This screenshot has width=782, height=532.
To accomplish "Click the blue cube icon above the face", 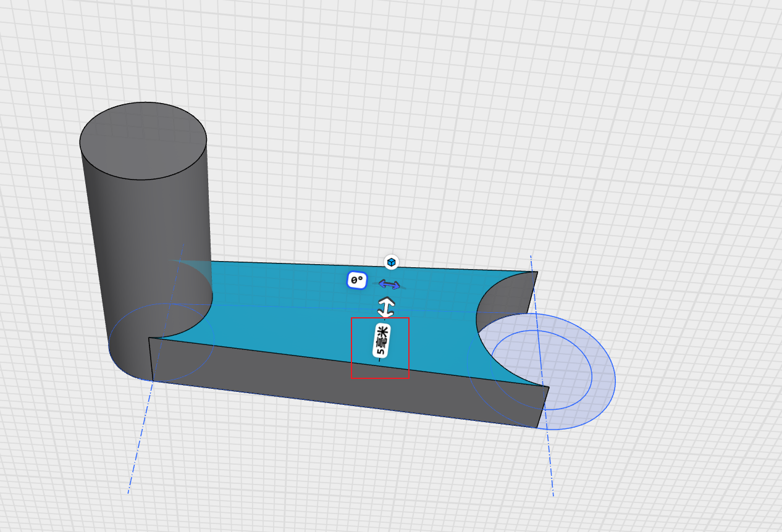I will [391, 262].
